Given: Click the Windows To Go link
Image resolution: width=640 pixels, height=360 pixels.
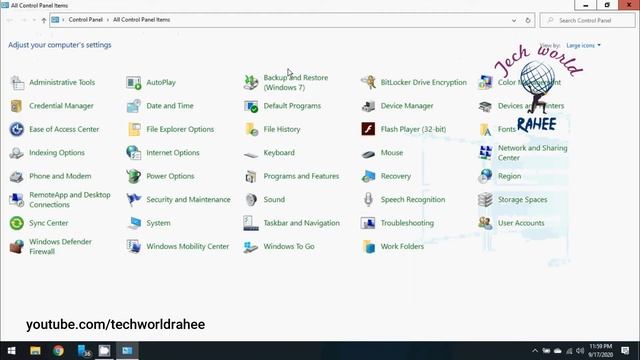Looking at the screenshot, I should point(289,247).
